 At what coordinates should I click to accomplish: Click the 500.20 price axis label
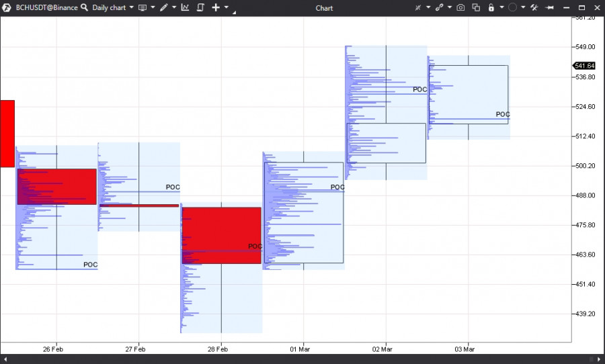click(586, 166)
